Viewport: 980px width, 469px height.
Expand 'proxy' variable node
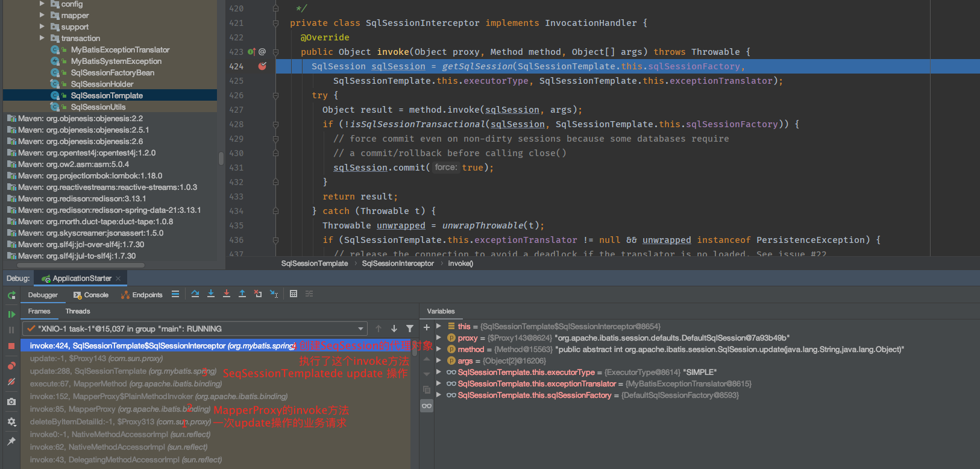(439, 338)
